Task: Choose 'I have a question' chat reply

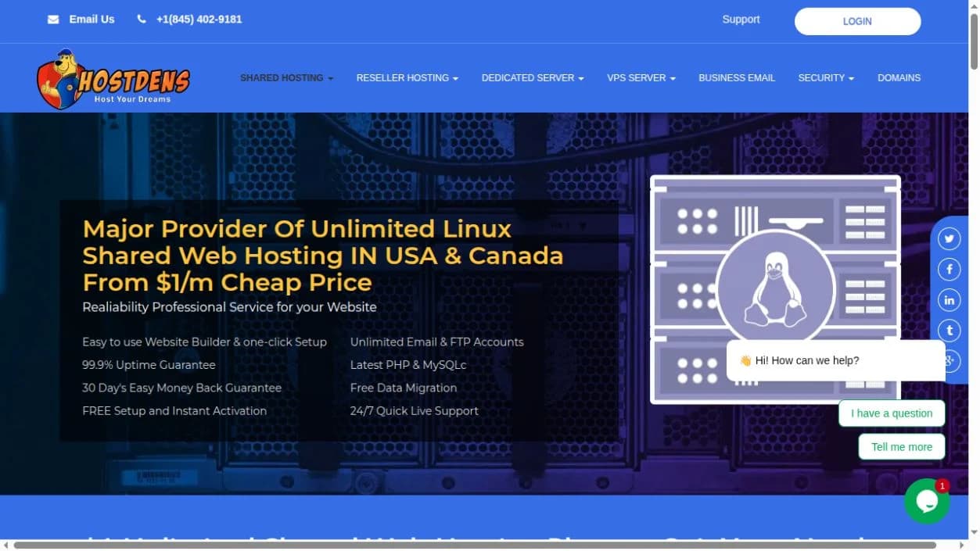Action: [x=892, y=413]
